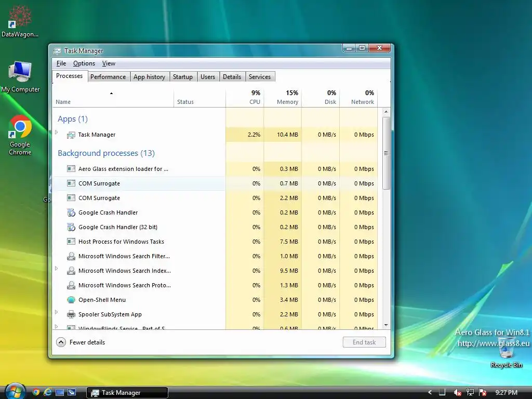Select the Host Process for Windows Tasks row
The width and height of the screenshot is (532, 399).
[215, 242]
